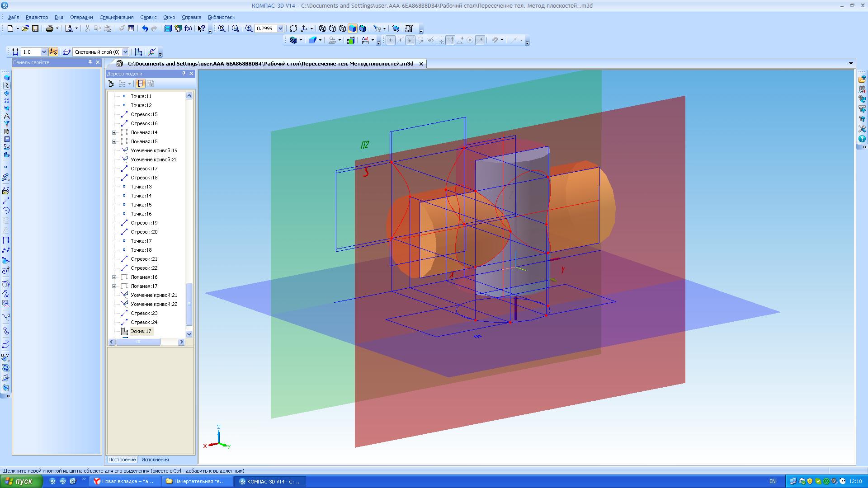Viewport: 868px width, 488px height.
Task: Expand the Ломаная:17 tree node
Action: coord(114,286)
